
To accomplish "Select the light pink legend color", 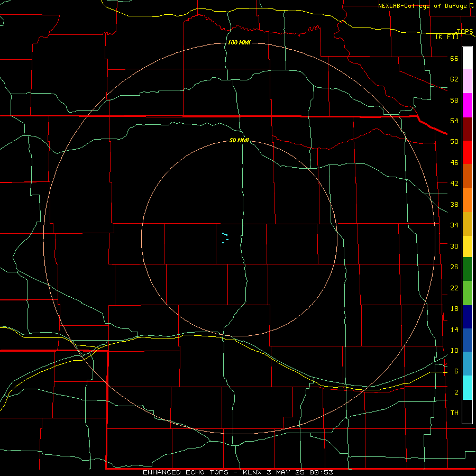I will pos(467,81).
